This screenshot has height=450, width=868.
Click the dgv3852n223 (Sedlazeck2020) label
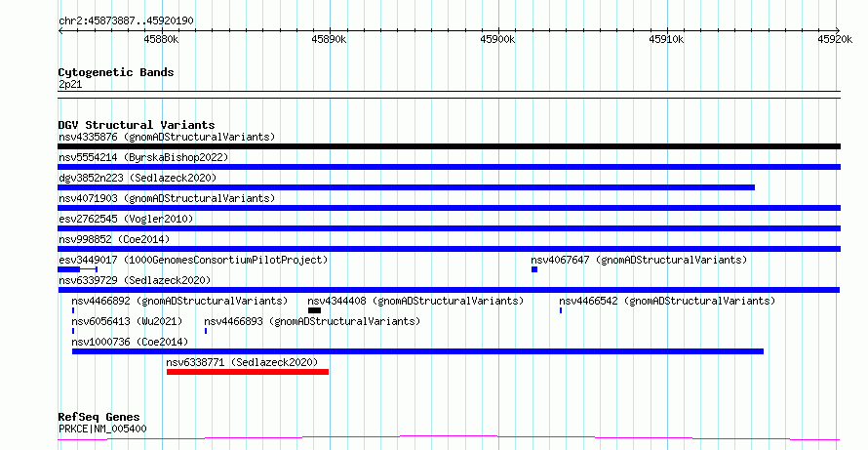point(138,178)
